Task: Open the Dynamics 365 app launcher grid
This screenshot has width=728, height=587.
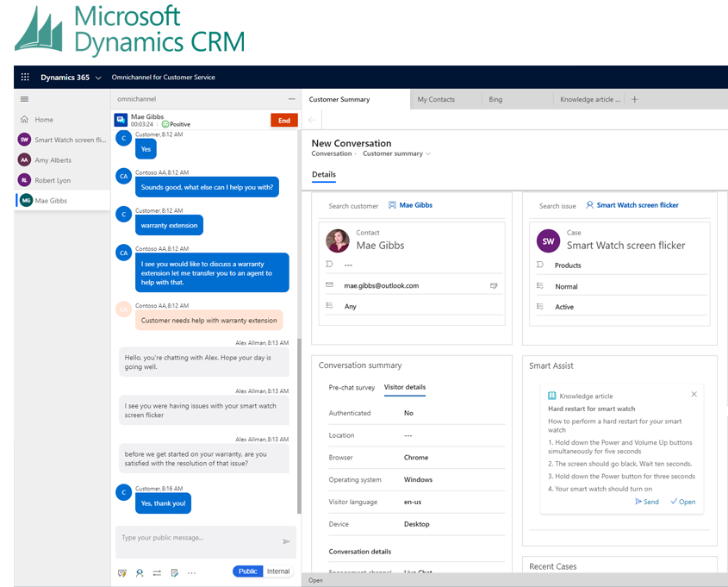Action: tap(25, 77)
